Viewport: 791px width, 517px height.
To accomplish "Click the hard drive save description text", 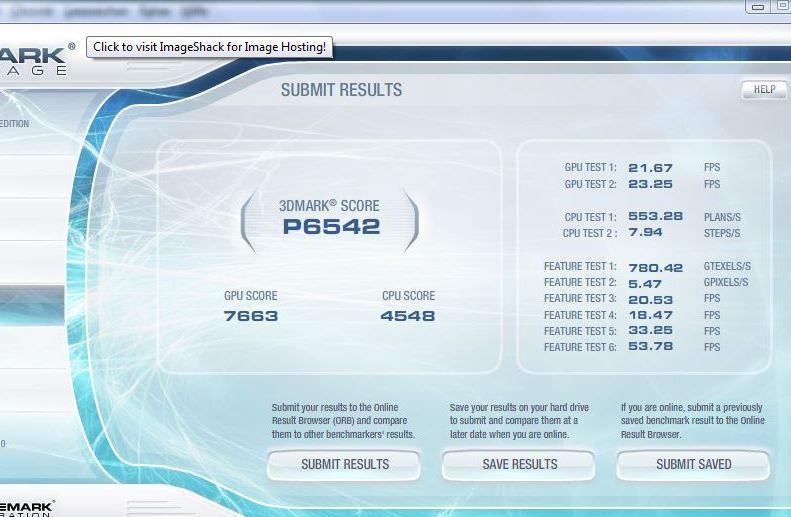I will click(x=519, y=421).
